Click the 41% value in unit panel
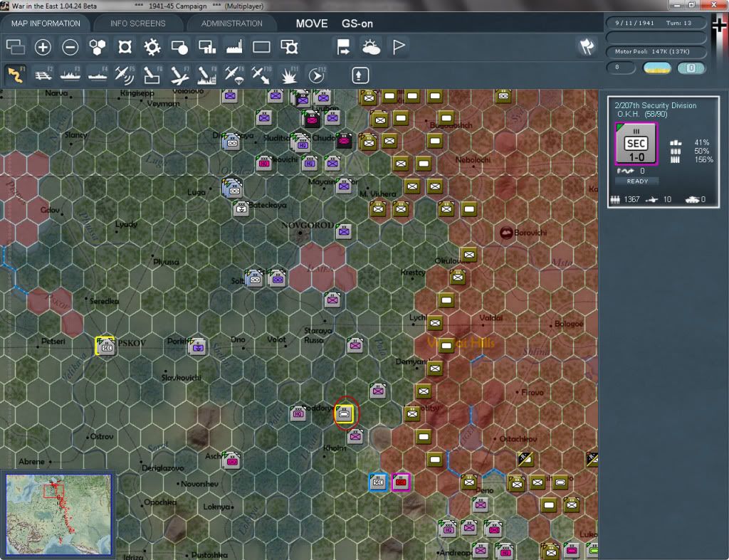 [701, 143]
